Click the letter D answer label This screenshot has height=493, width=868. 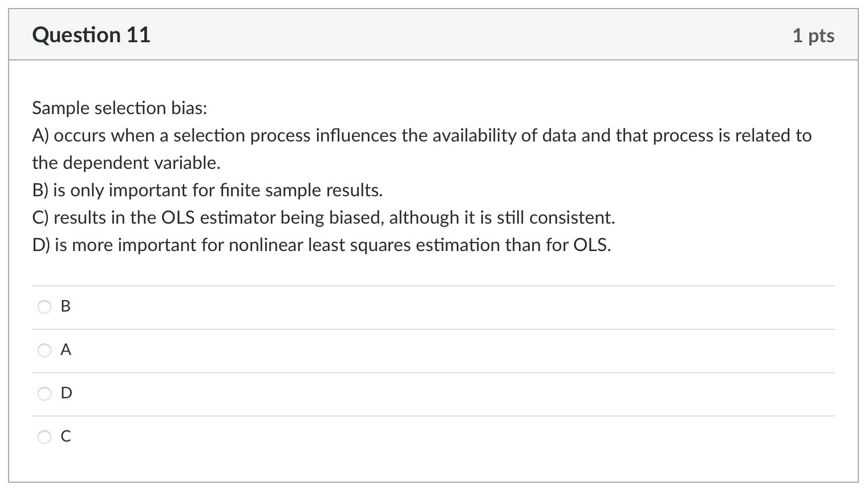[66, 393]
